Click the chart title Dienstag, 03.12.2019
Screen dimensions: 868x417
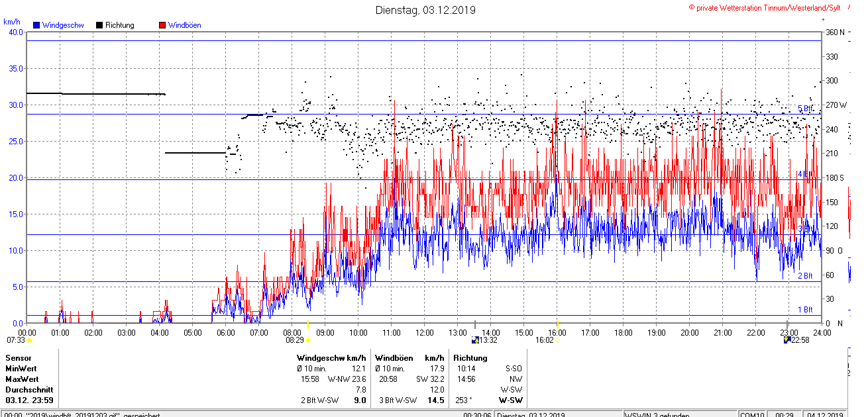pyautogui.click(x=425, y=10)
